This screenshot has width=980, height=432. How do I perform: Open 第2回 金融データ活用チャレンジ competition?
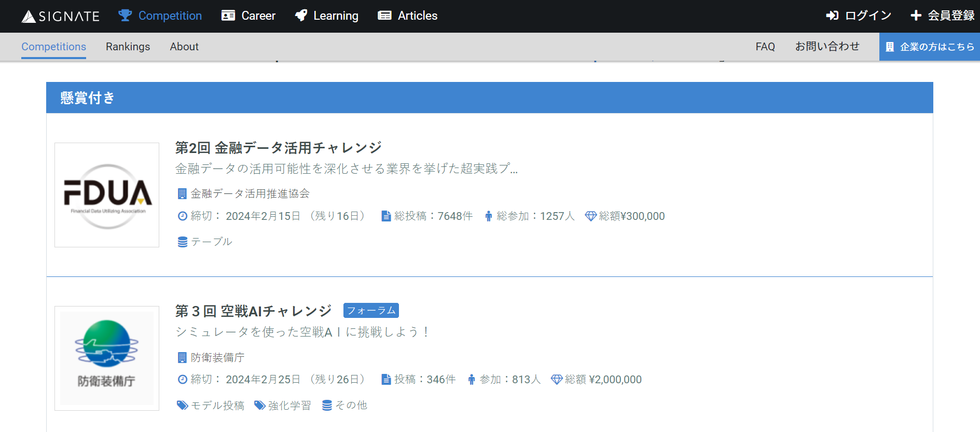pos(279,148)
